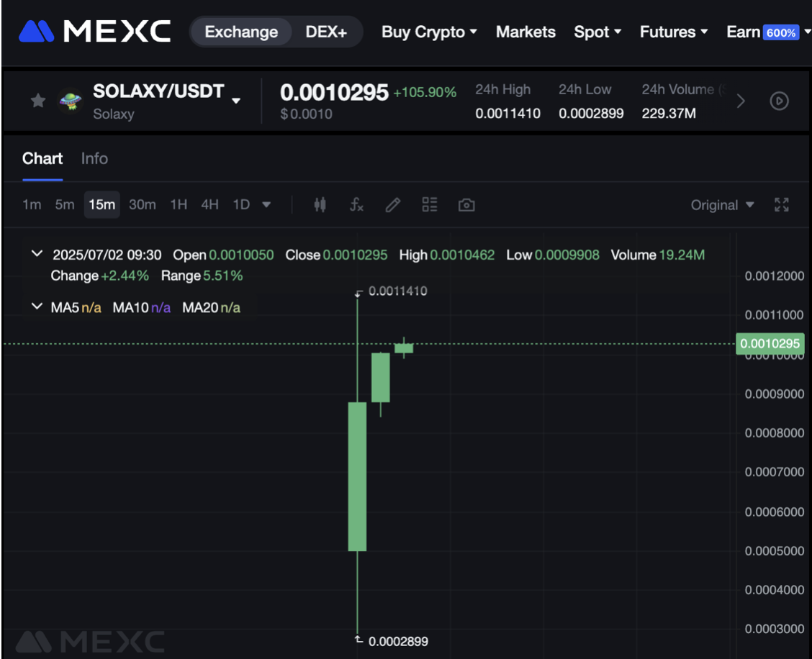The width and height of the screenshot is (812, 659).
Task: Collapse the MA indicator legend chevron
Action: [x=37, y=306]
